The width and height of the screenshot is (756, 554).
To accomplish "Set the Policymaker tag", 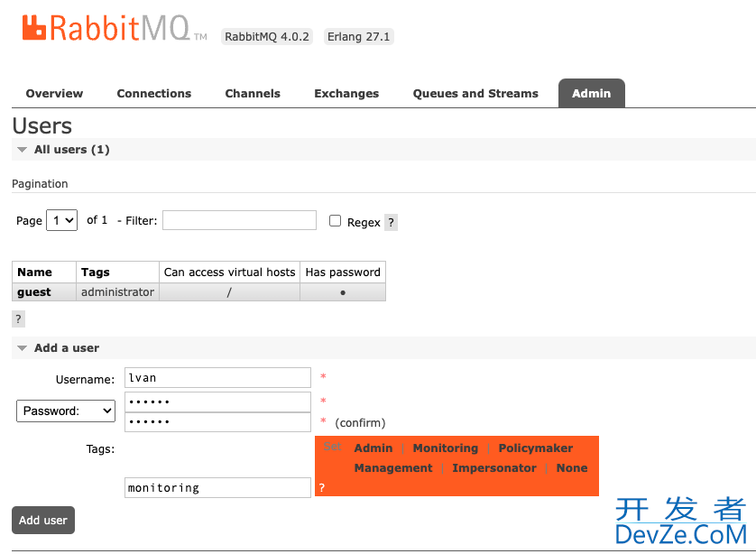I will (x=536, y=448).
